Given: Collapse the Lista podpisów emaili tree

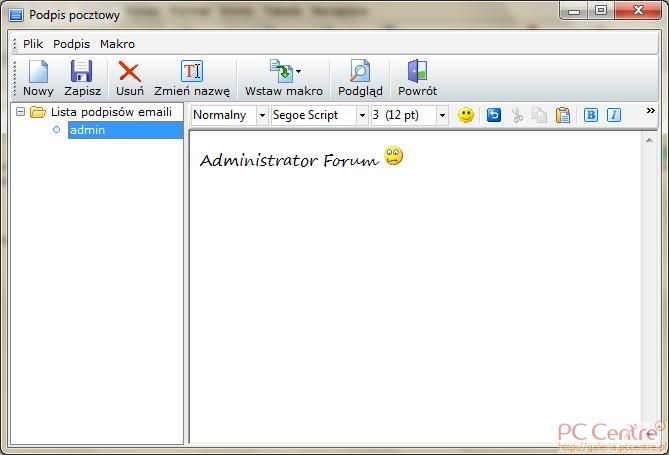Looking at the screenshot, I should tap(20, 112).
